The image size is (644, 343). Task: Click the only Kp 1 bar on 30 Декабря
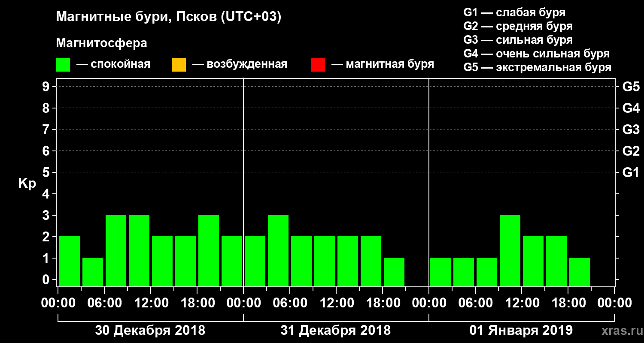point(93,272)
